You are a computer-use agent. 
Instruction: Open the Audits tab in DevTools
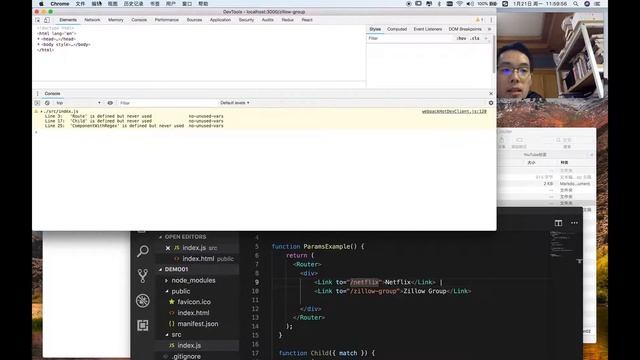tap(268, 20)
